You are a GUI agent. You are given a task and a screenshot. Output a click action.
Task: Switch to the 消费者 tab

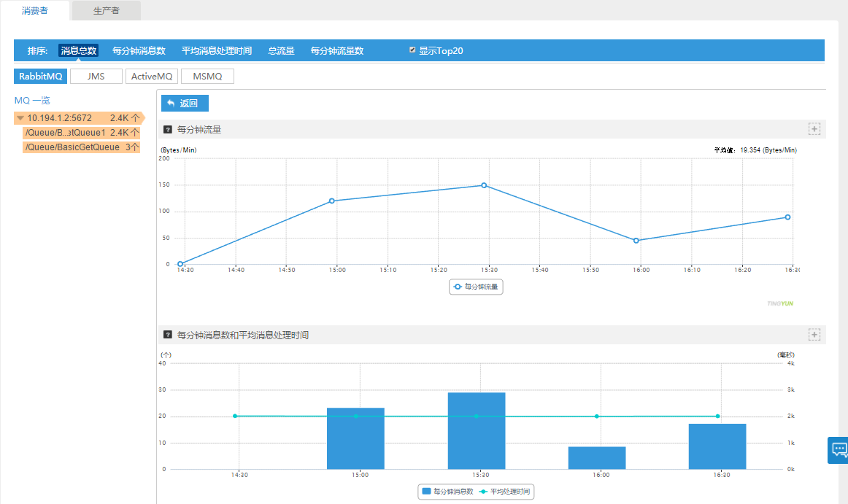point(34,11)
